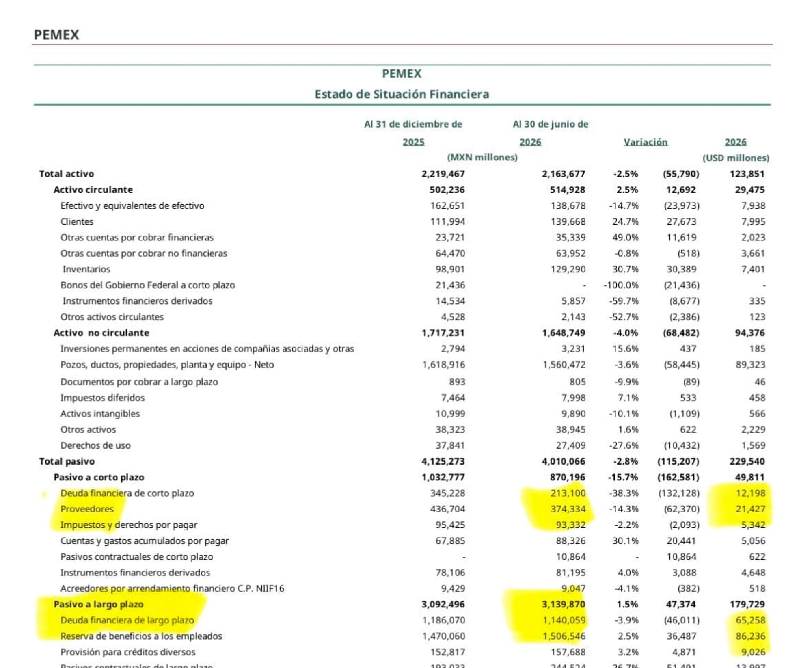The height and width of the screenshot is (668, 812).
Task: Select the -100.0% variation percentage
Action: point(621,285)
